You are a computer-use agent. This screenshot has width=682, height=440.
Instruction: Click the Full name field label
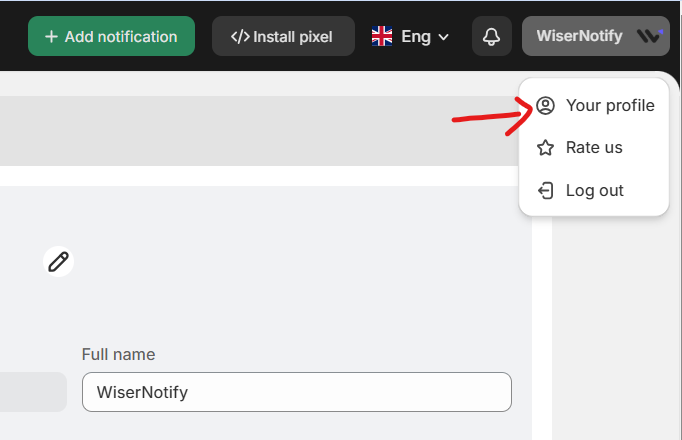point(118,354)
